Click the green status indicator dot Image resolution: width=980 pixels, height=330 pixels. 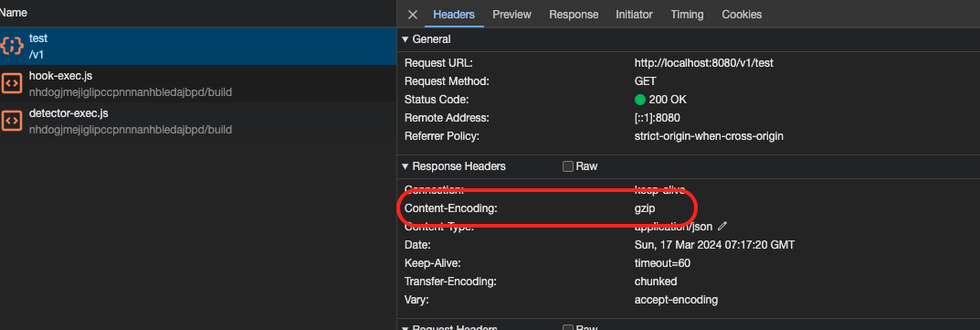640,100
